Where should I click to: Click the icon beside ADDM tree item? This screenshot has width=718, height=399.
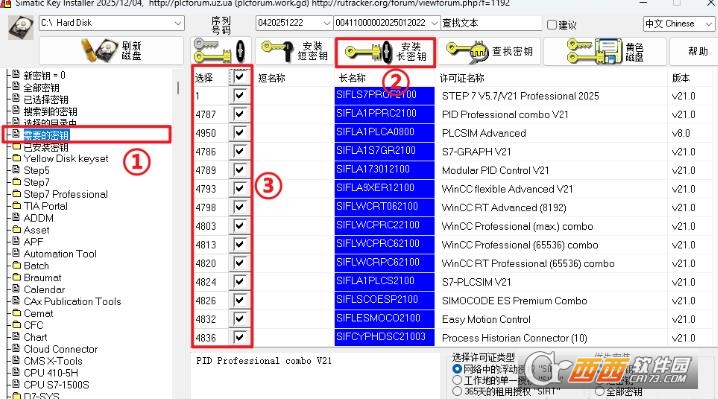point(16,217)
